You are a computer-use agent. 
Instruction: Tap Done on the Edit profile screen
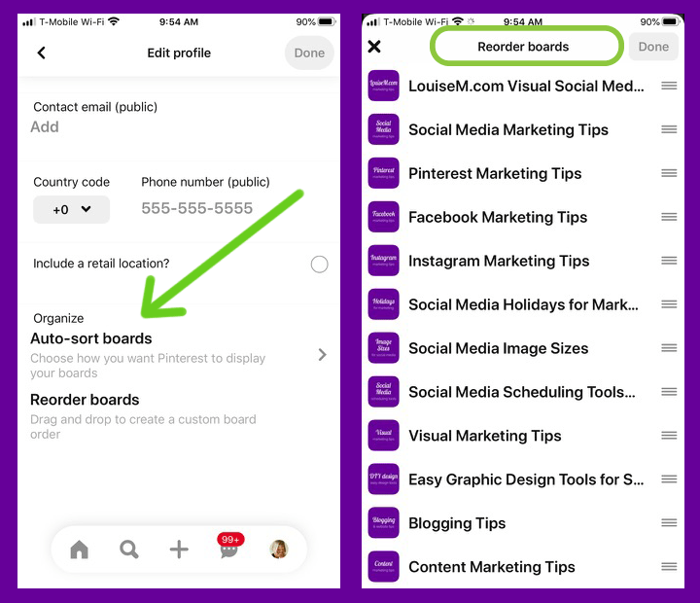tap(309, 53)
